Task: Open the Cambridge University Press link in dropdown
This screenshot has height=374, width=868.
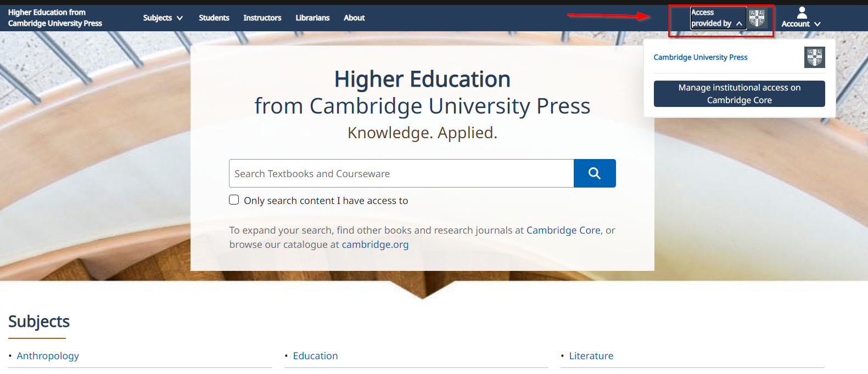Action: [x=701, y=57]
